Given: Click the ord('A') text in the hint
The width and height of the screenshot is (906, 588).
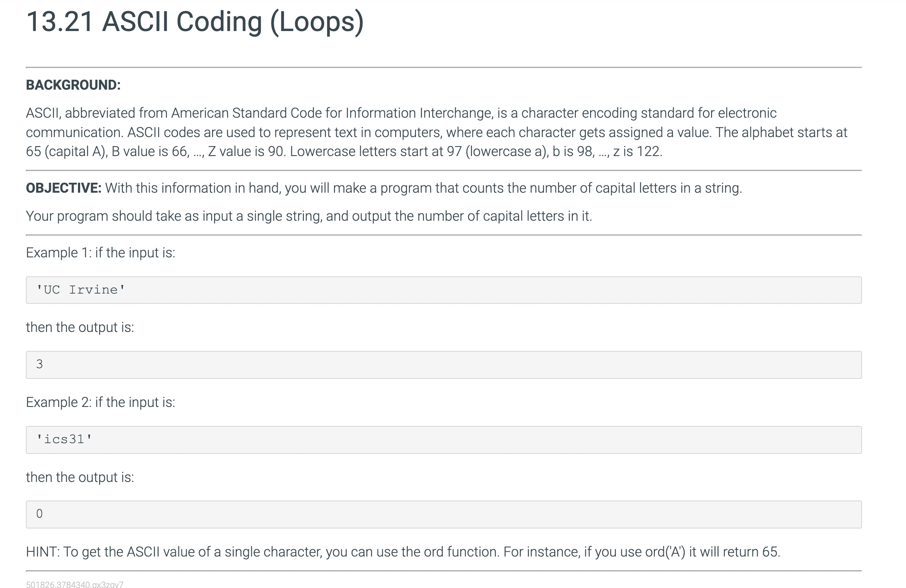Looking at the screenshot, I should [x=665, y=552].
